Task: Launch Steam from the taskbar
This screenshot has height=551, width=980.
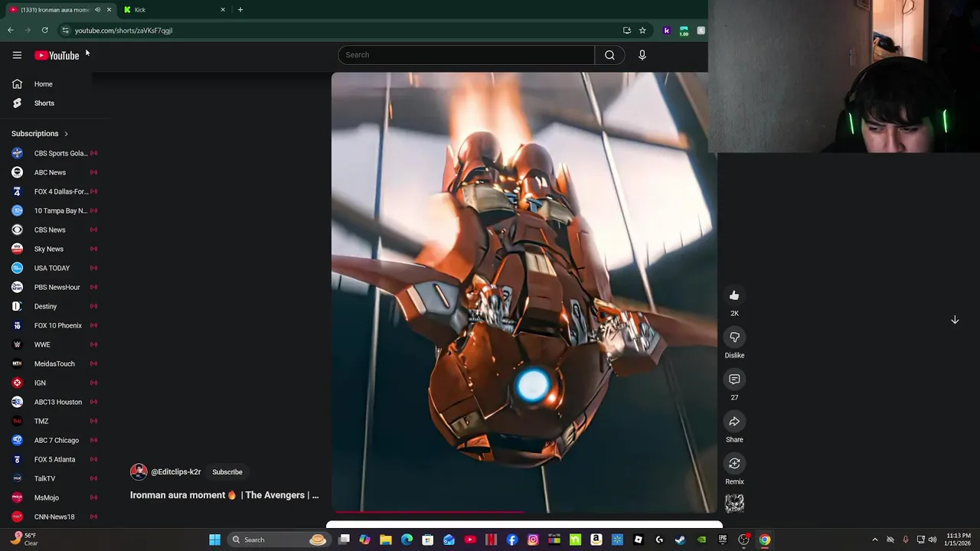Action: (x=680, y=540)
